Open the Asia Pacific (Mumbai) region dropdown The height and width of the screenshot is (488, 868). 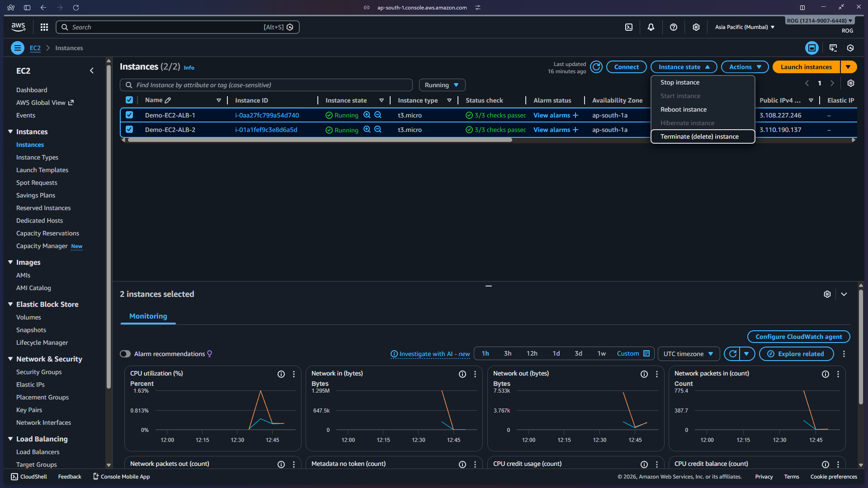[x=744, y=27]
